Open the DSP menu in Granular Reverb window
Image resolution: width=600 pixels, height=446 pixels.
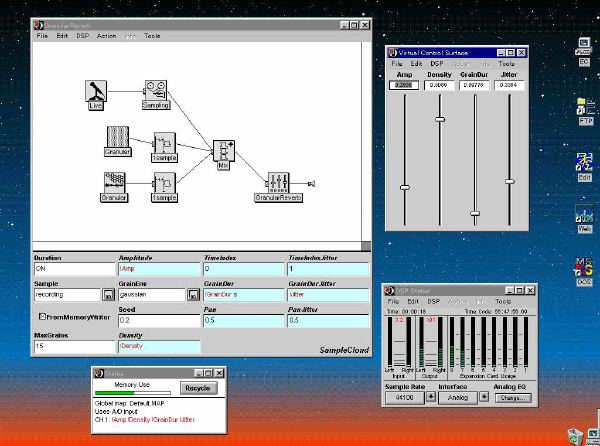click(x=82, y=35)
